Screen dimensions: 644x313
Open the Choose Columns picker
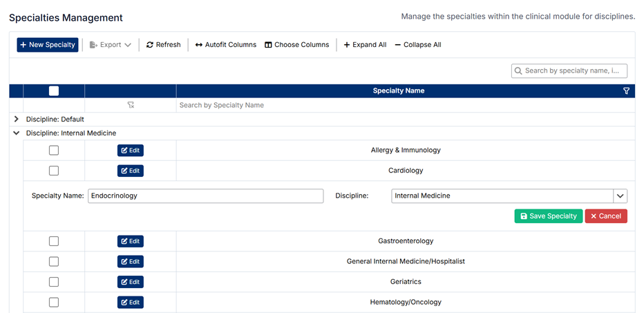click(296, 45)
